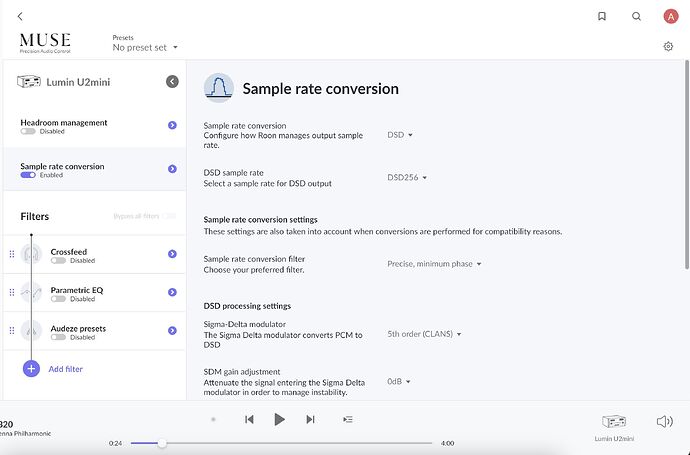Open Precise, minimum phase filter dropdown
The height and width of the screenshot is (455, 690).
click(x=434, y=264)
